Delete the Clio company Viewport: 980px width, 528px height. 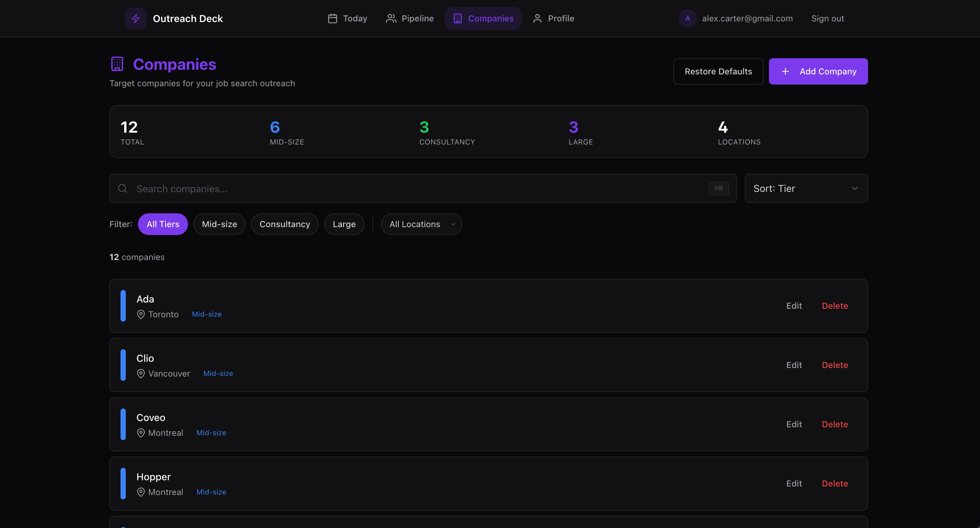(835, 365)
